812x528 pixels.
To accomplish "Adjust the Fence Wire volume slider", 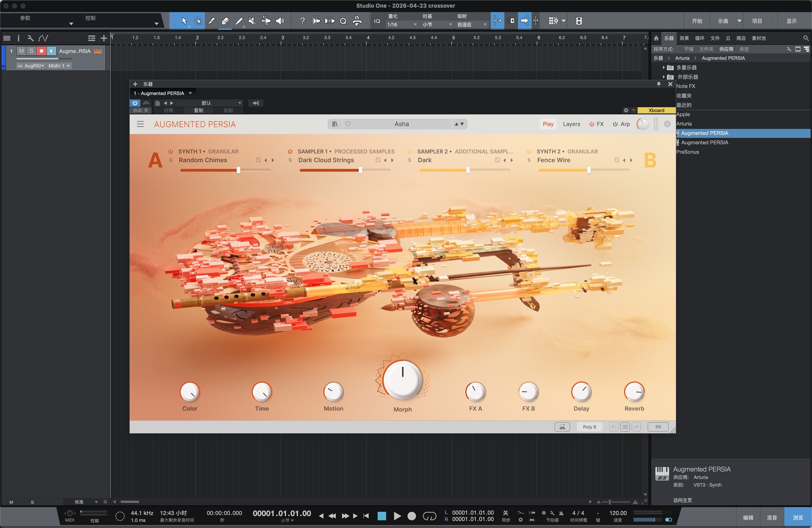I will click(584, 170).
